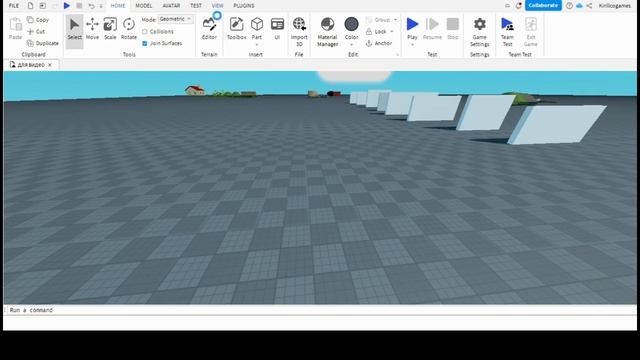Expand the Lock dropdown arrow

[392, 31]
